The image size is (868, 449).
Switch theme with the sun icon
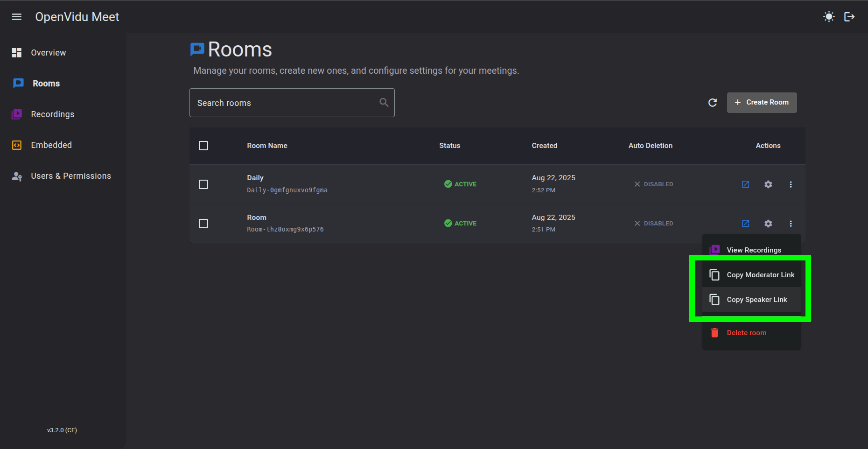tap(828, 17)
